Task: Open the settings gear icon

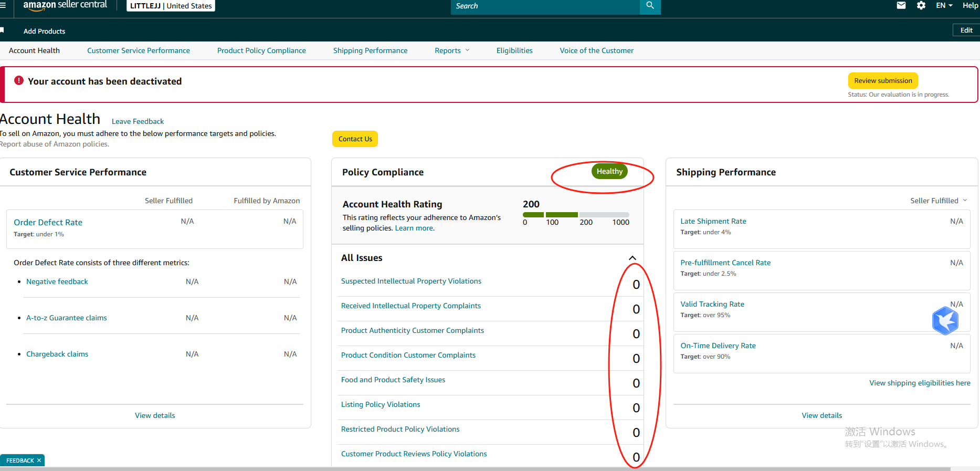Action: 921,5
